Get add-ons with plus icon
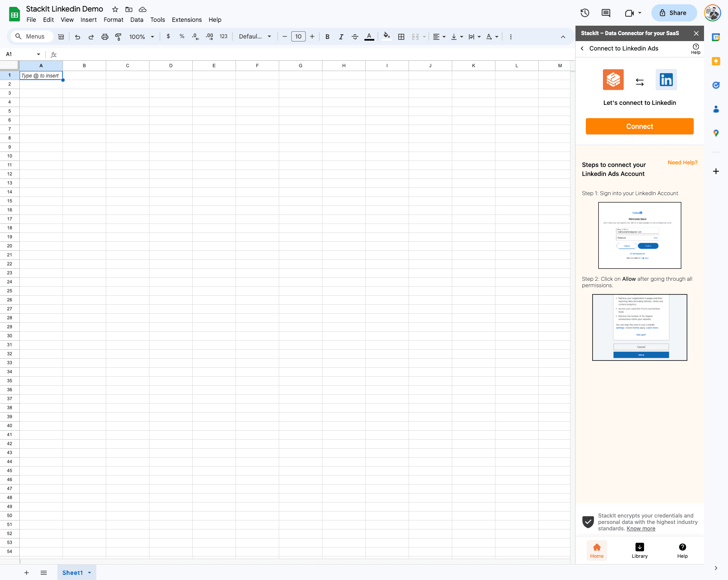The width and height of the screenshot is (728, 580). pyautogui.click(x=716, y=171)
